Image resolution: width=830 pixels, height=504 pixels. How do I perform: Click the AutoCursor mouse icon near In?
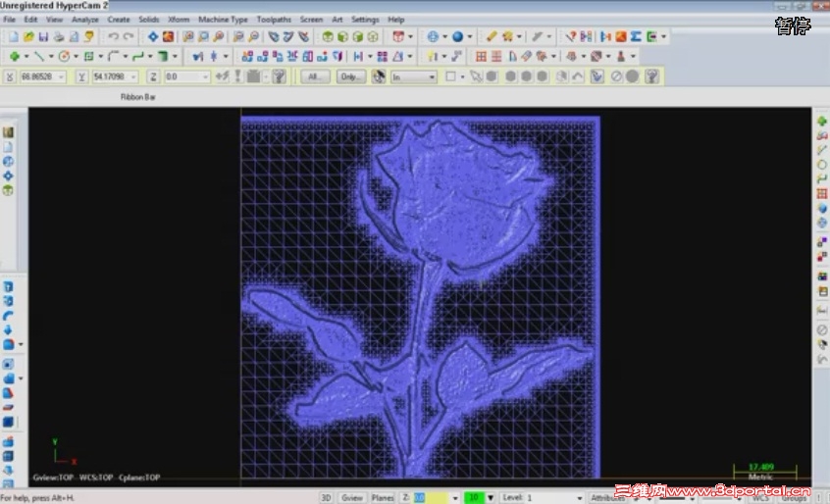378,76
